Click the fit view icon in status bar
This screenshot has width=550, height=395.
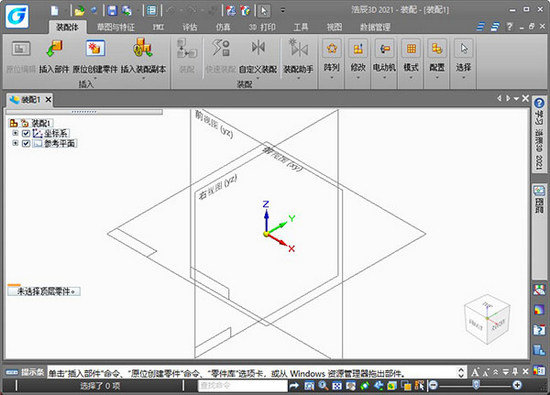[x=337, y=386]
